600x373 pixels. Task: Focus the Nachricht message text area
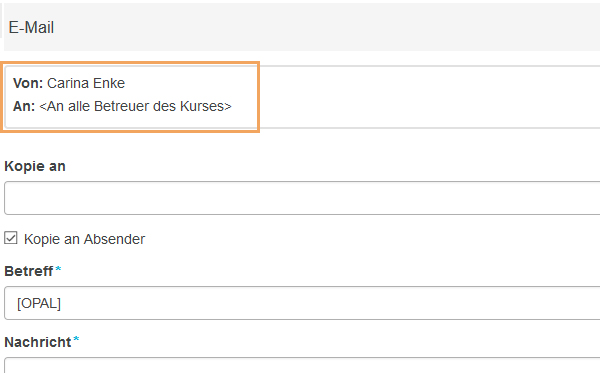pos(302,365)
